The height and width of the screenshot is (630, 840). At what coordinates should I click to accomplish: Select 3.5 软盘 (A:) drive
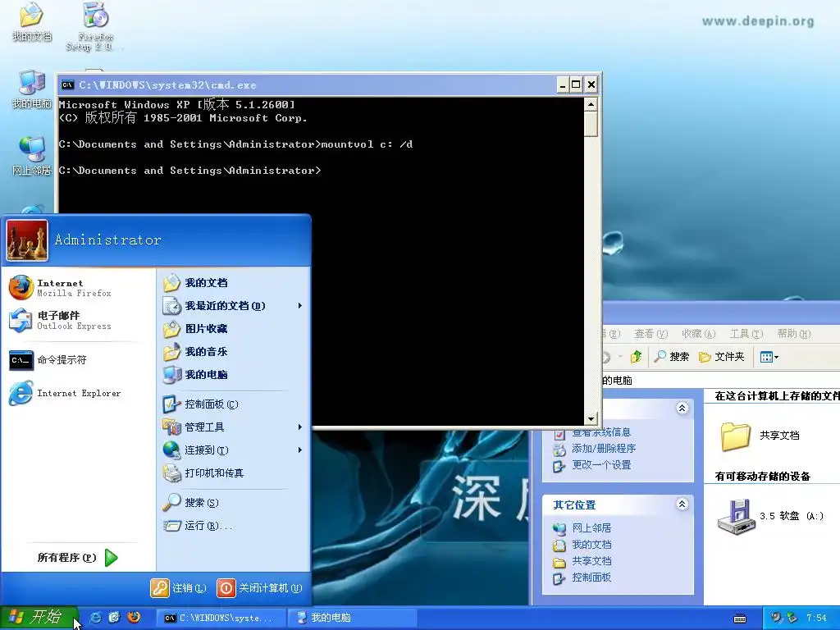point(770,517)
